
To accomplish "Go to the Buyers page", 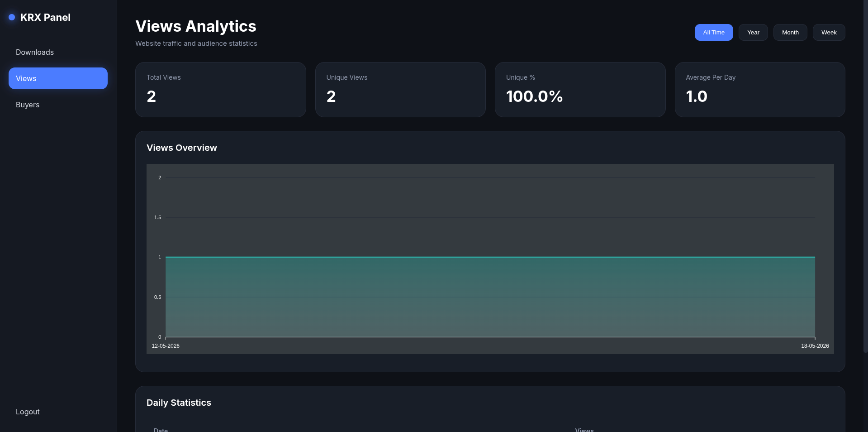I will 58,105.
